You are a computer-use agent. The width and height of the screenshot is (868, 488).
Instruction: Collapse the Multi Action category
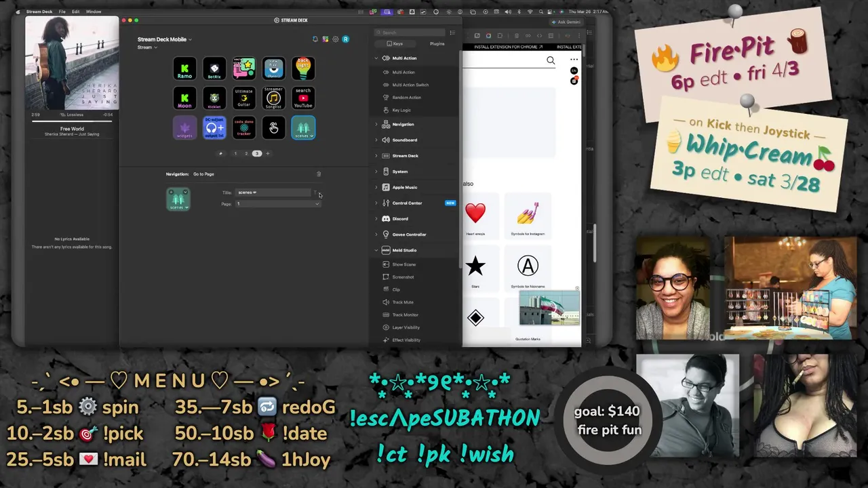coord(376,58)
